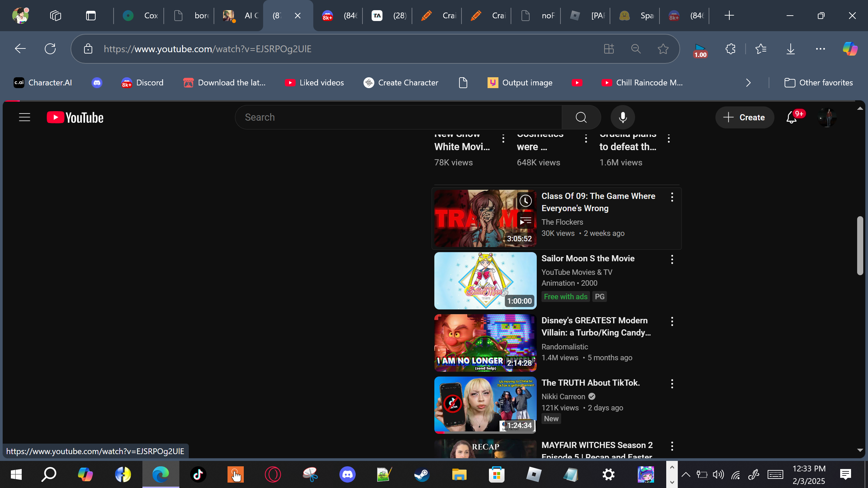Open the video speed 1.00 extension
This screenshot has width=868, height=488.
(x=700, y=50)
